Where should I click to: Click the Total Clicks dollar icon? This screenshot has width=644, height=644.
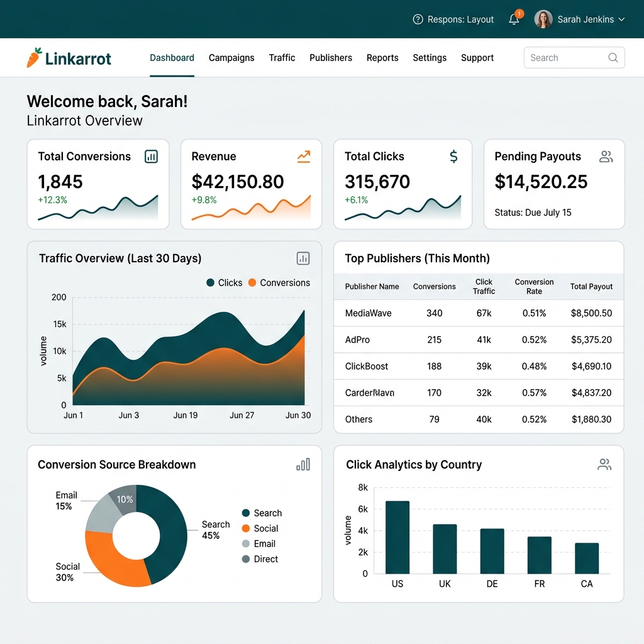(453, 157)
